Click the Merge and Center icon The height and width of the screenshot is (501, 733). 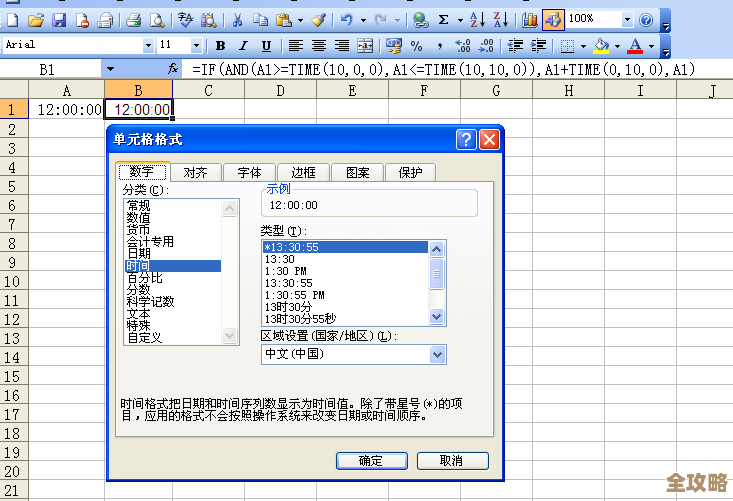pyautogui.click(x=365, y=46)
